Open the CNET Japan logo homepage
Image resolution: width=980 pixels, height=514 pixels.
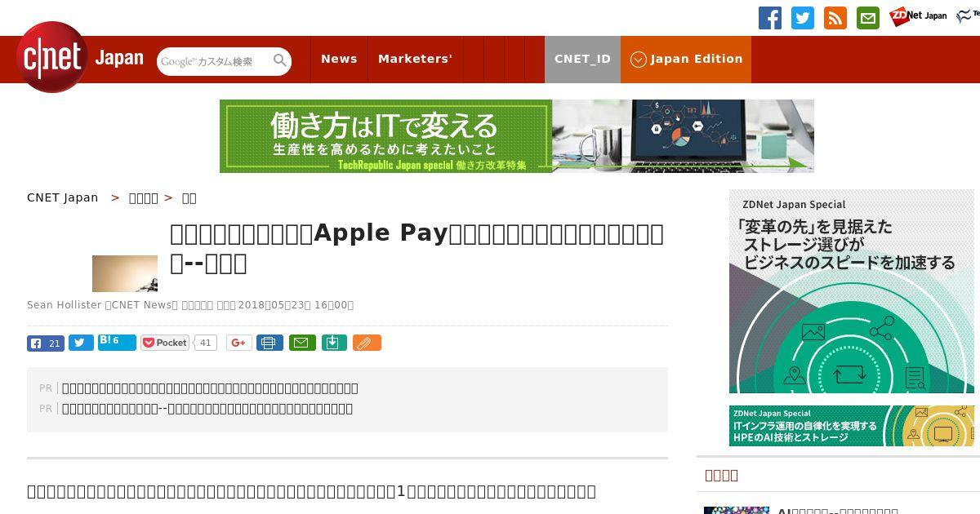pyautogui.click(x=80, y=58)
